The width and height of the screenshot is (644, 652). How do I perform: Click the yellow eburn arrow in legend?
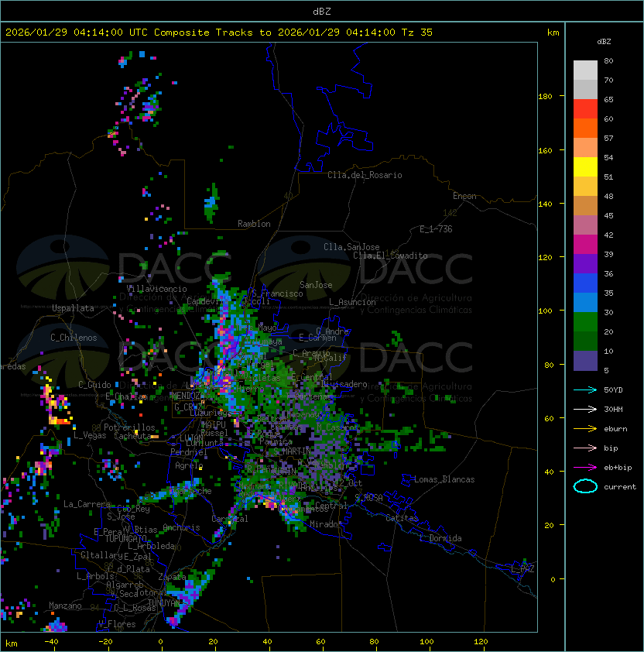point(585,429)
